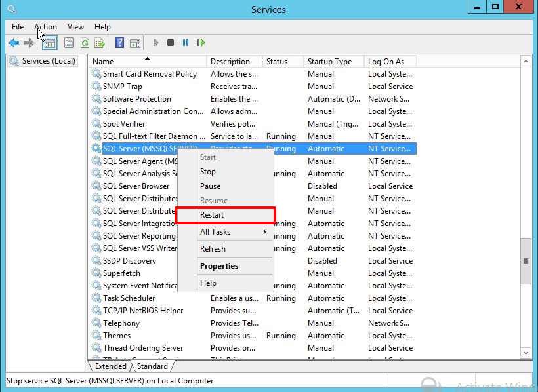The width and height of the screenshot is (538, 392).
Task: Open the Action menu
Action: point(45,27)
